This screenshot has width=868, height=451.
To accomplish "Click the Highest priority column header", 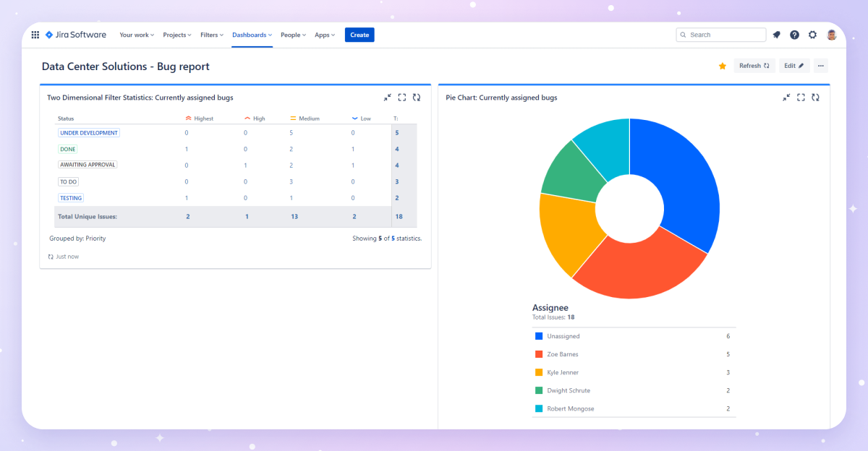I will click(x=199, y=119).
